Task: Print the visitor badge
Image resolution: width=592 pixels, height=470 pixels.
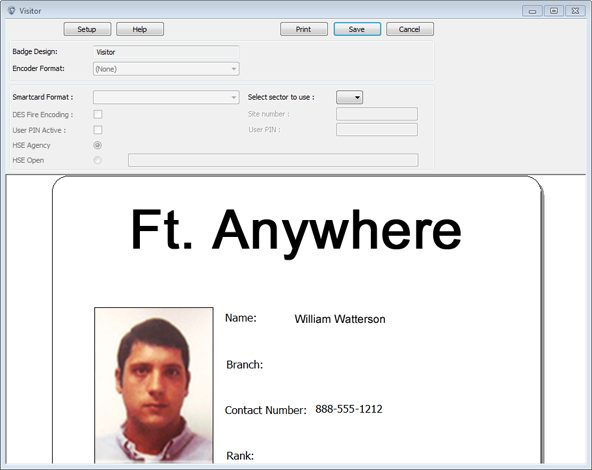Action: (x=304, y=29)
